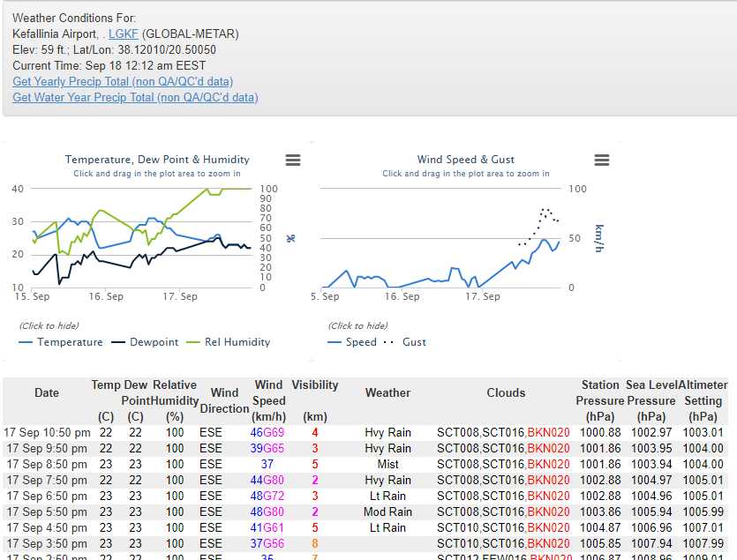Open Get Yearly Precip Total link
Image resolution: width=737 pixels, height=560 pixels.
[123, 81]
